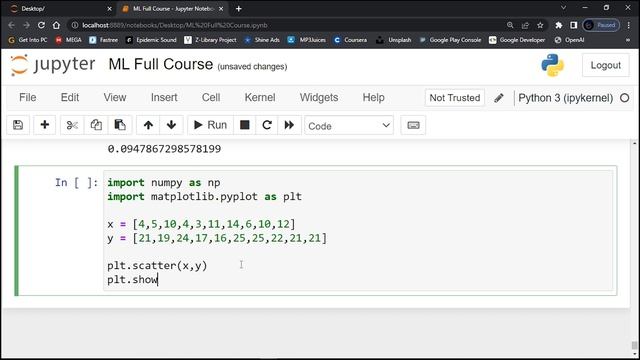Reload the page
This screenshot has height=360, width=640.
click(41, 25)
